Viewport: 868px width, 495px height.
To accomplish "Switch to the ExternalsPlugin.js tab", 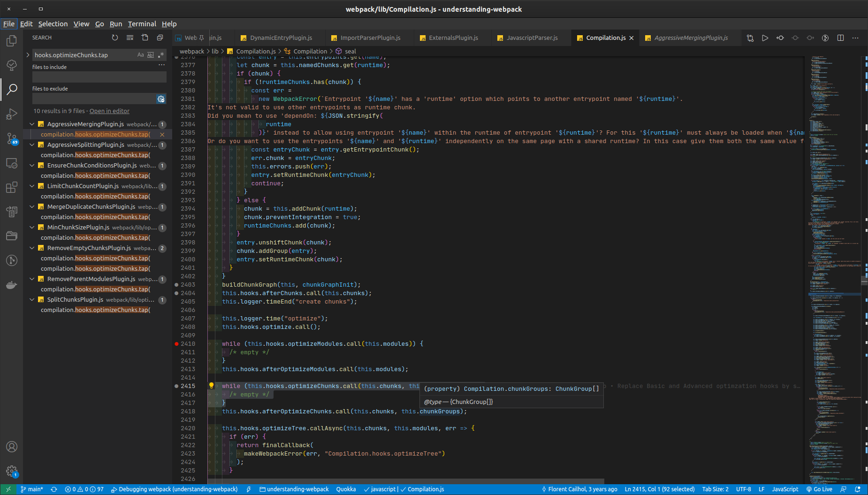I will (x=450, y=38).
